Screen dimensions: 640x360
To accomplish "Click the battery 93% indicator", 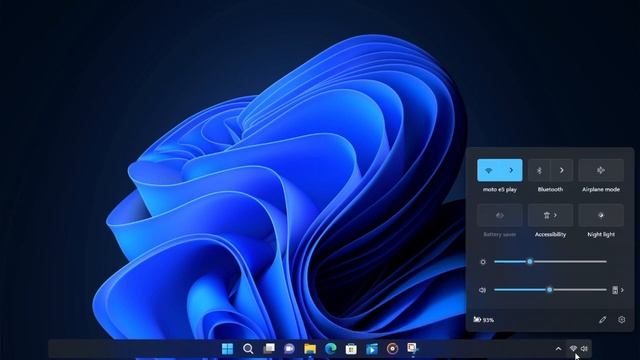I will tap(484, 320).
